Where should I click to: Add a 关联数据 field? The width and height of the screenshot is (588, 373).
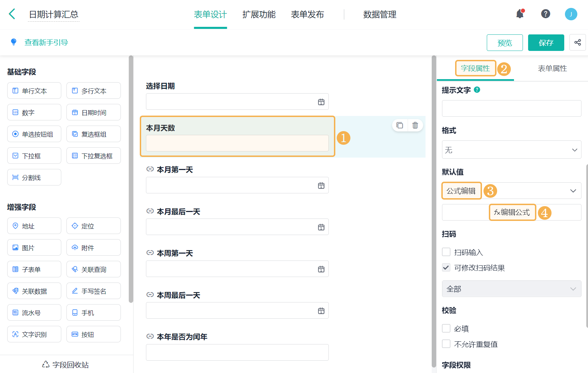pos(34,291)
